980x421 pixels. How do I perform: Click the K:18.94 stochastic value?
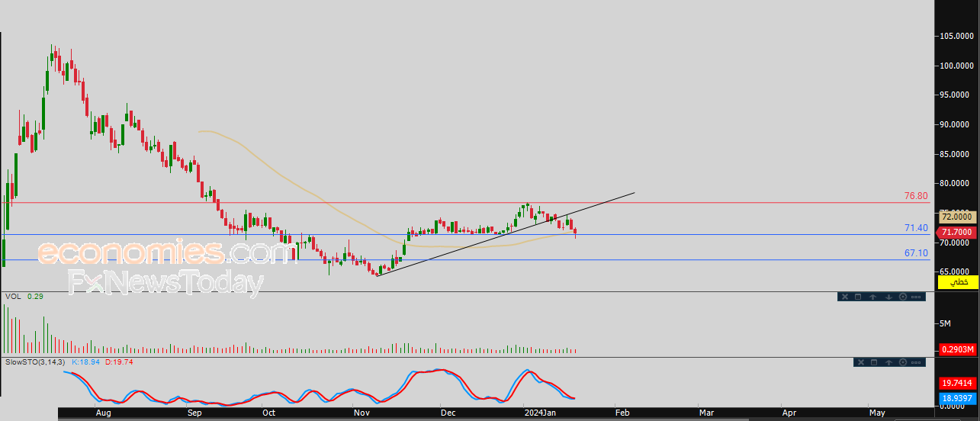[x=86, y=362]
